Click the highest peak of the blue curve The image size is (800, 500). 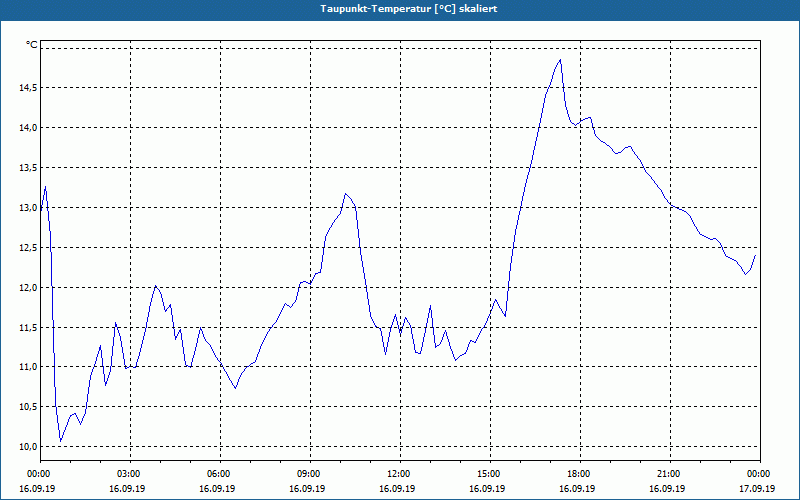click(x=560, y=60)
